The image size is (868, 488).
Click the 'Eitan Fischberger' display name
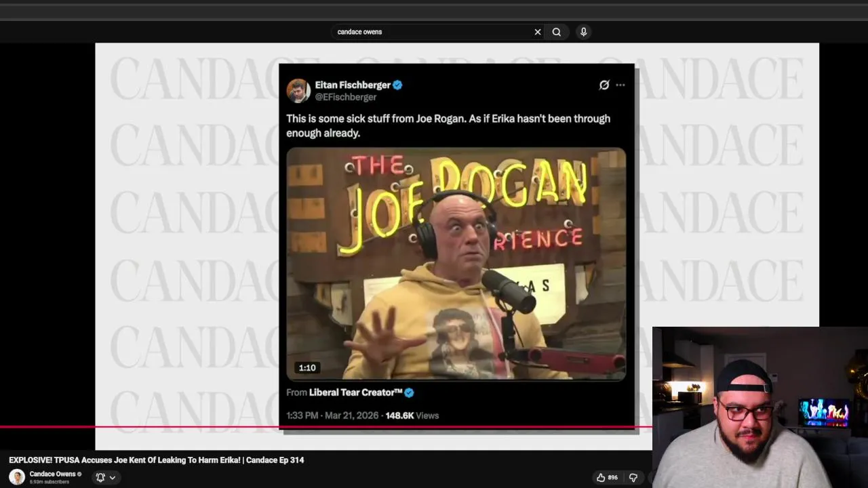coord(353,85)
